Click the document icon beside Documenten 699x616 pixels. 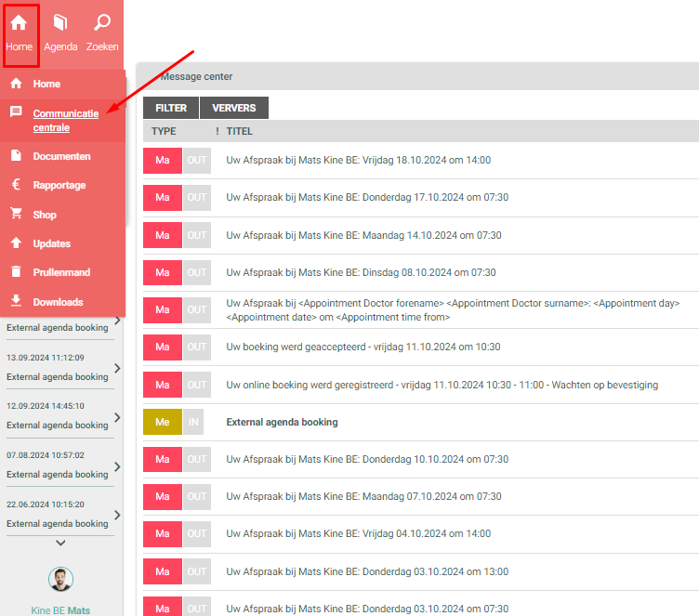click(x=16, y=155)
